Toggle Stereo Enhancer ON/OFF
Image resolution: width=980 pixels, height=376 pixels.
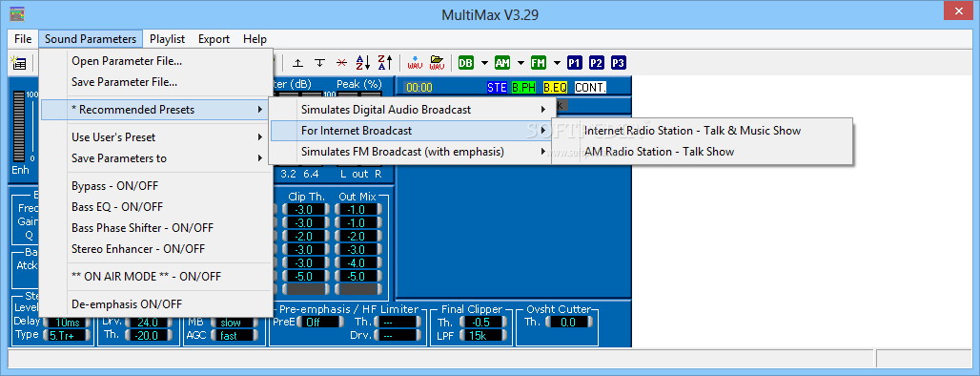point(156,248)
